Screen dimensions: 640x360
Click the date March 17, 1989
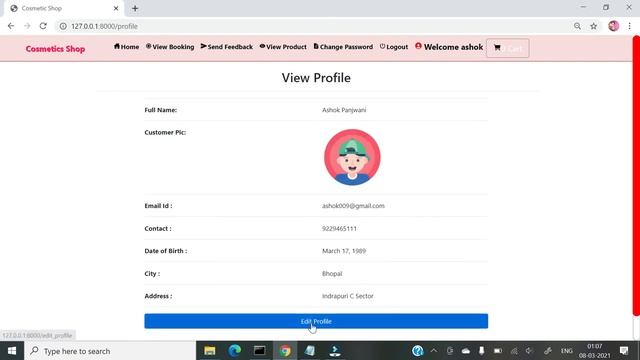click(x=344, y=251)
